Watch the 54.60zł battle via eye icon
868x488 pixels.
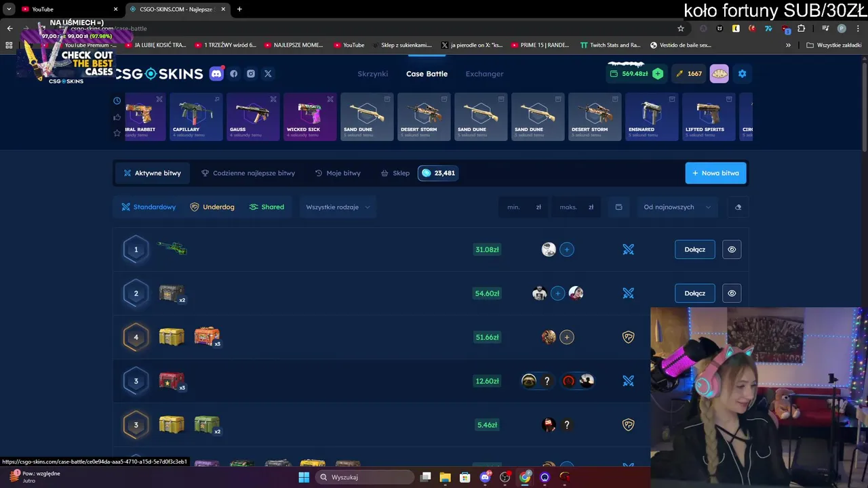[732, 293]
